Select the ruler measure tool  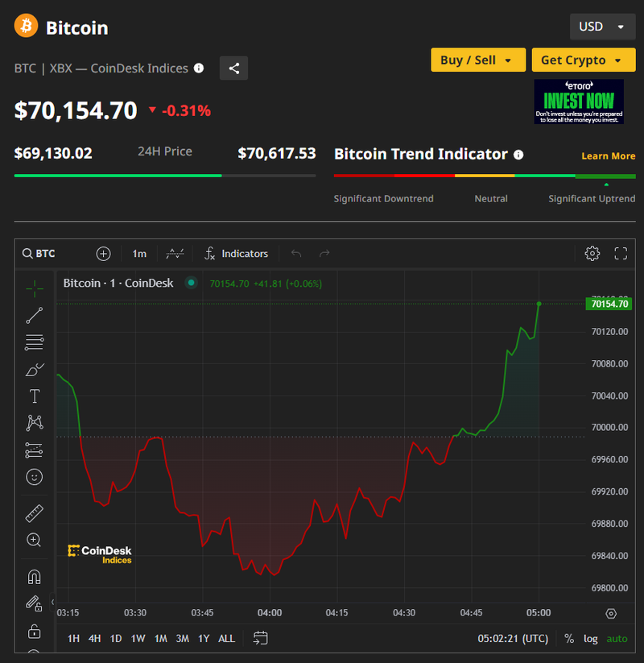point(34,513)
